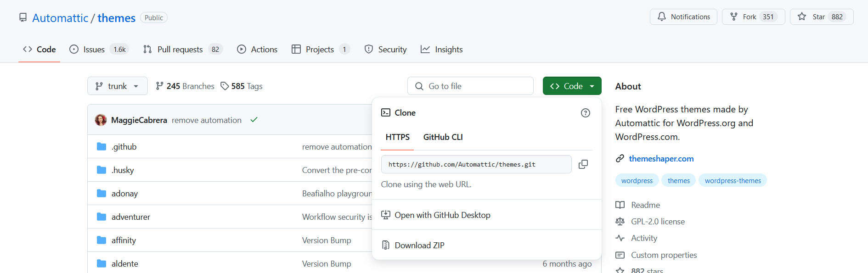Click the adonay row's Beafialho playground commit message
This screenshot has height=273, width=868.
(337, 193)
